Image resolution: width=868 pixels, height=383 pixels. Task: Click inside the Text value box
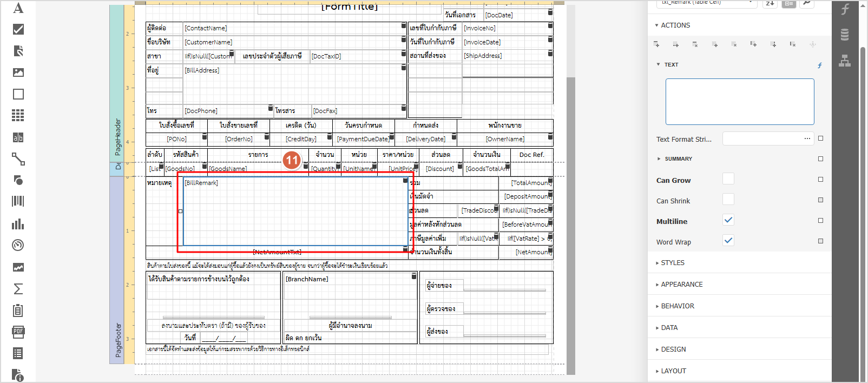pyautogui.click(x=739, y=102)
